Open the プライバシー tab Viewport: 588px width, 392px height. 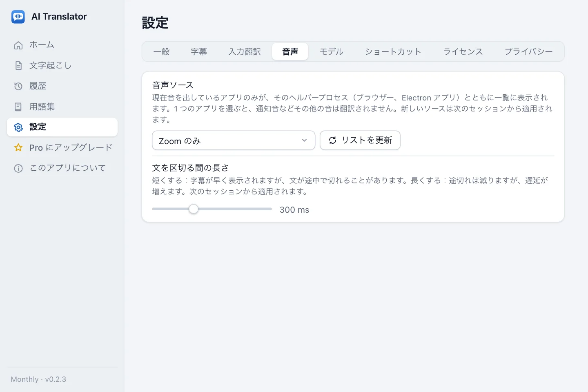528,52
